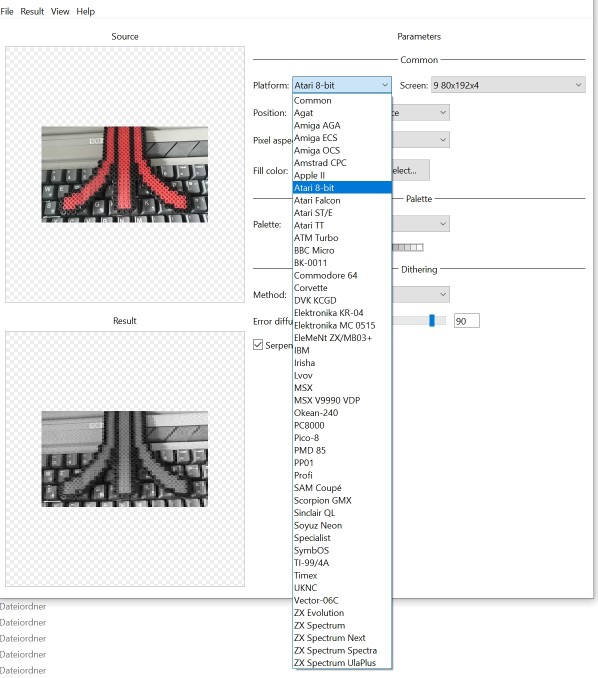This screenshot has height=678, width=598.
Task: Open the dithering Method dropdown arrow
Action: click(x=443, y=294)
